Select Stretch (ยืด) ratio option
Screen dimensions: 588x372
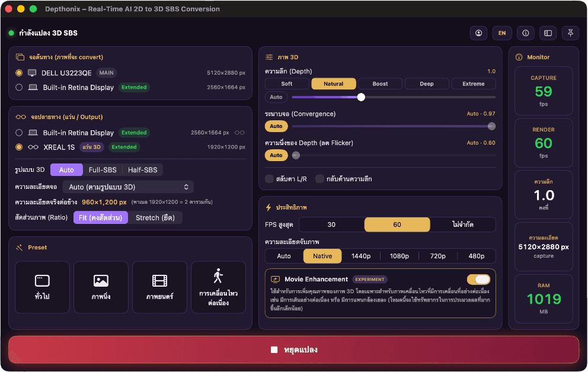tap(155, 217)
